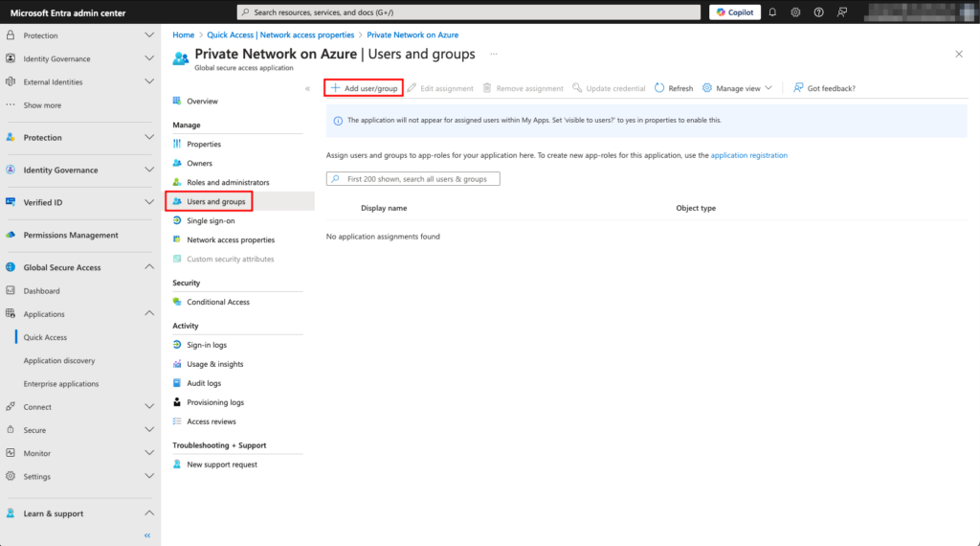Close the Users and groups blade

tap(959, 55)
